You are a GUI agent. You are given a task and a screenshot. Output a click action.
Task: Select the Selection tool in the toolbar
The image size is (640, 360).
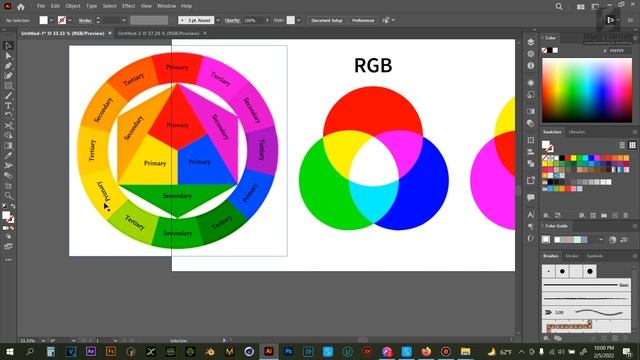8,46
